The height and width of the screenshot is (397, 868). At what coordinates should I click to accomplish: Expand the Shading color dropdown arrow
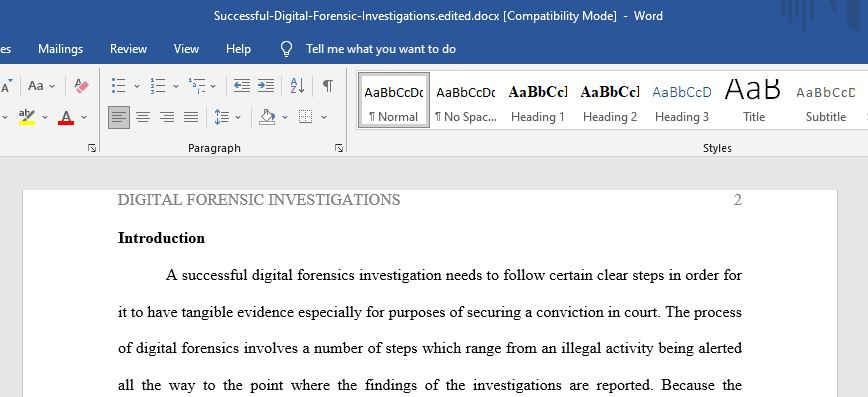[x=285, y=117]
